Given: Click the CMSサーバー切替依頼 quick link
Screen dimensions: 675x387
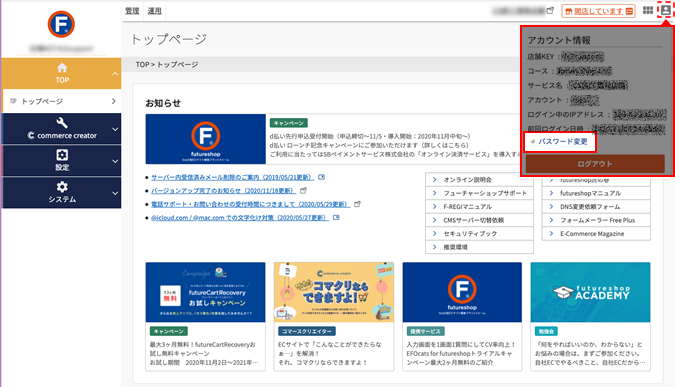Looking at the screenshot, I should [x=479, y=220].
